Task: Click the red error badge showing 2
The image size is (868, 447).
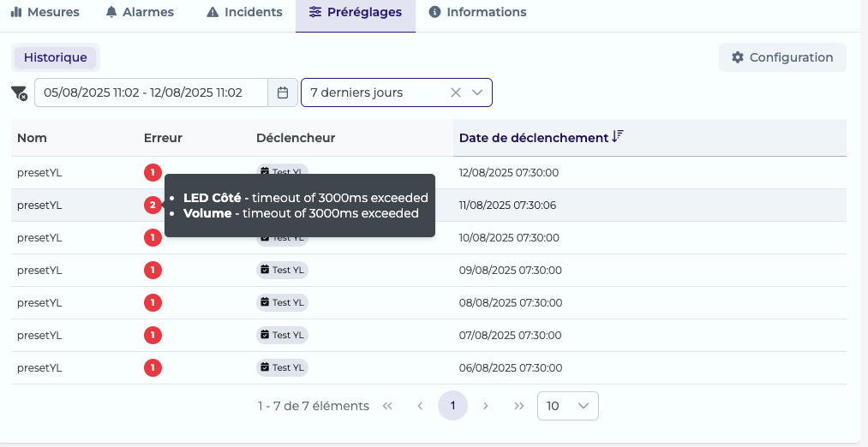Action: pos(153,206)
